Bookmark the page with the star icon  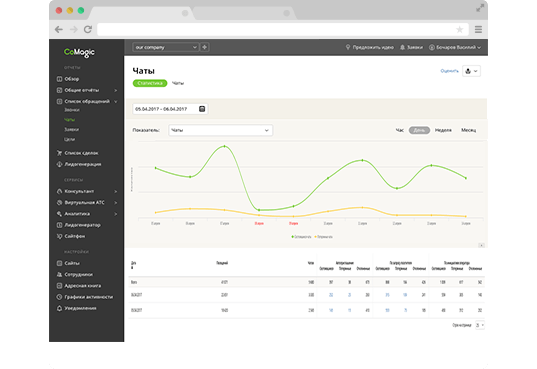[x=460, y=29]
